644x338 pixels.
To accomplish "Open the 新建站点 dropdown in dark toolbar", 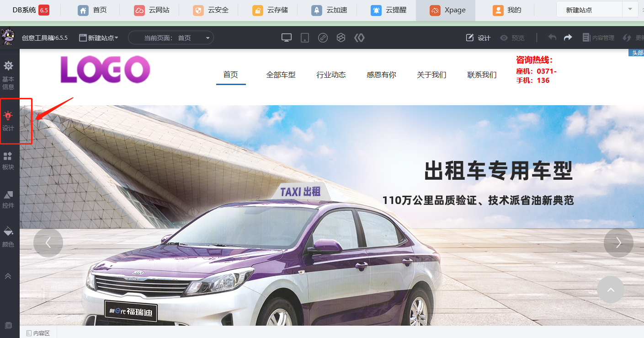I will [99, 38].
